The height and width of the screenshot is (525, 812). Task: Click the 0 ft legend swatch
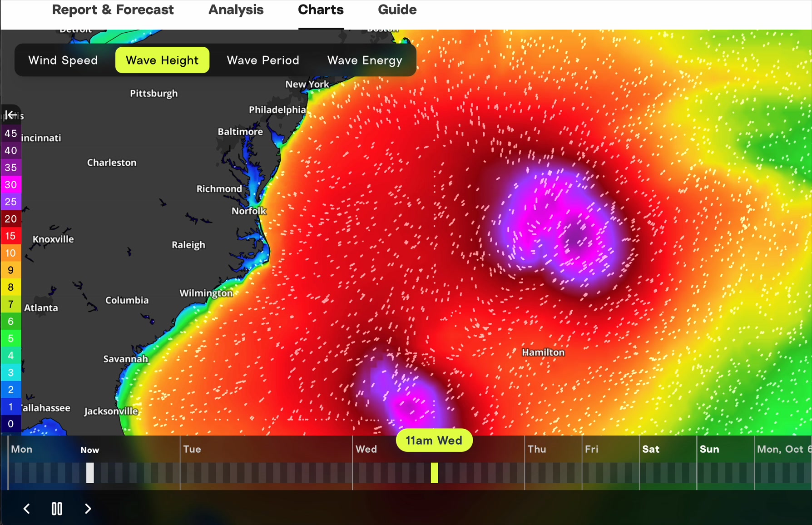point(11,424)
